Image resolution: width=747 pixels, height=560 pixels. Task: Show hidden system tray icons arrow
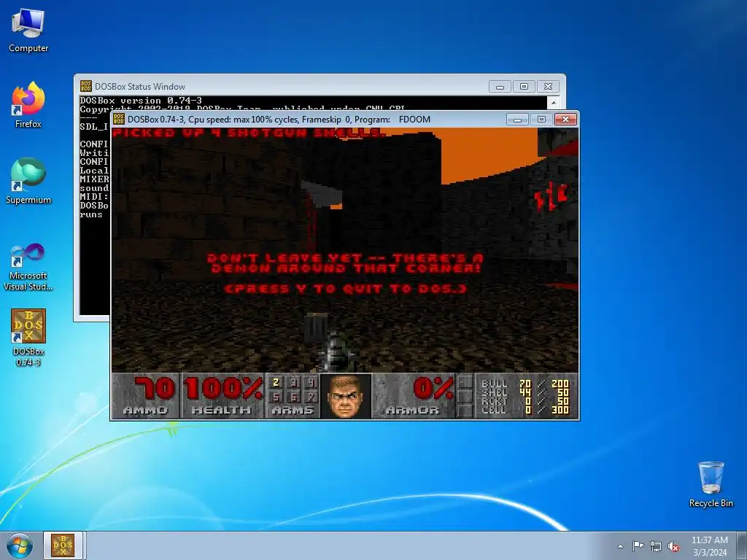click(x=620, y=546)
